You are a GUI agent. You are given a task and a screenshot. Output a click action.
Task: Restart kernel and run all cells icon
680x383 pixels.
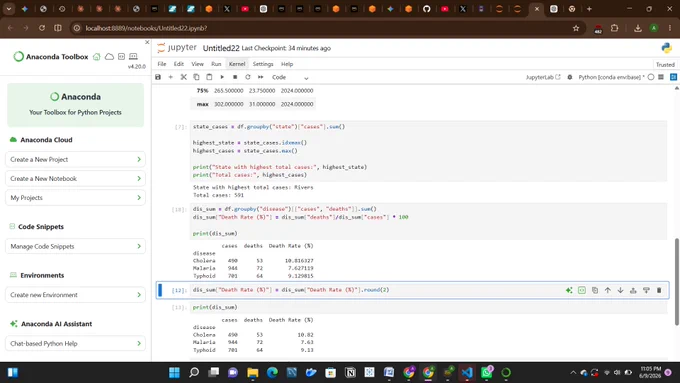click(261, 77)
